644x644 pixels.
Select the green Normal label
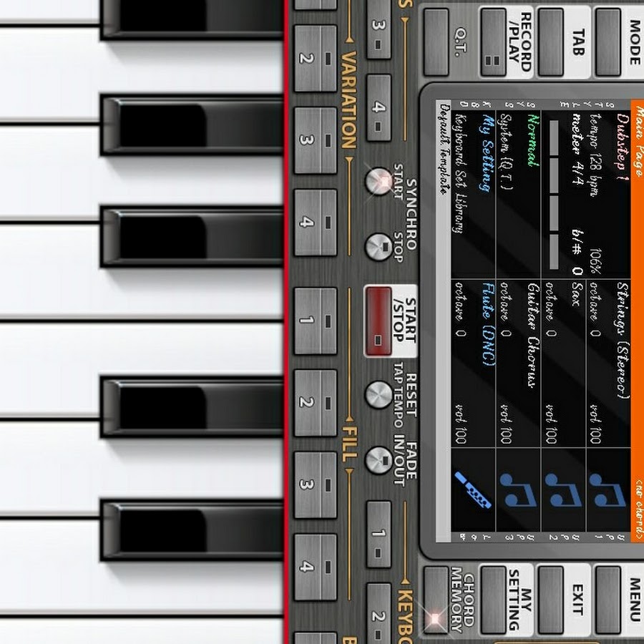pos(532,140)
